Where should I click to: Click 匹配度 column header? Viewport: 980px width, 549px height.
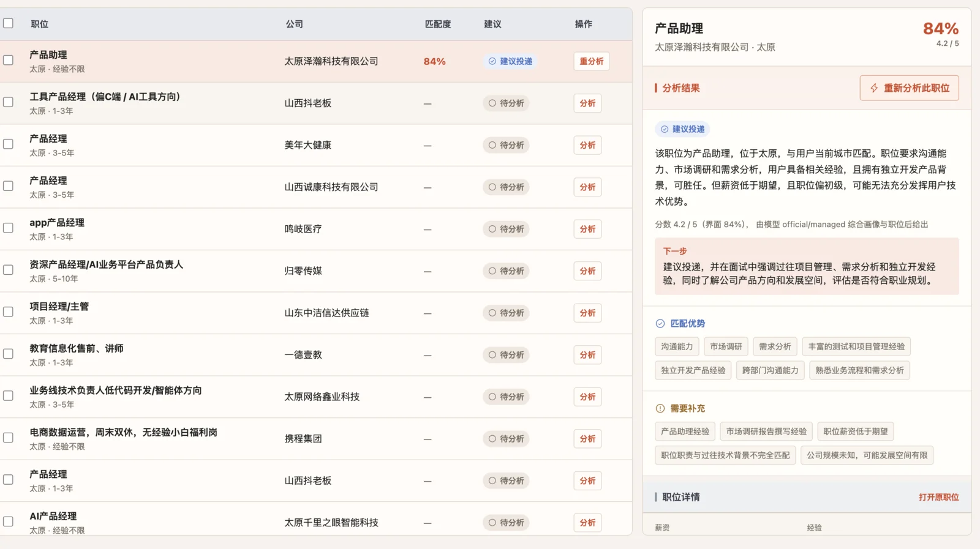[438, 24]
